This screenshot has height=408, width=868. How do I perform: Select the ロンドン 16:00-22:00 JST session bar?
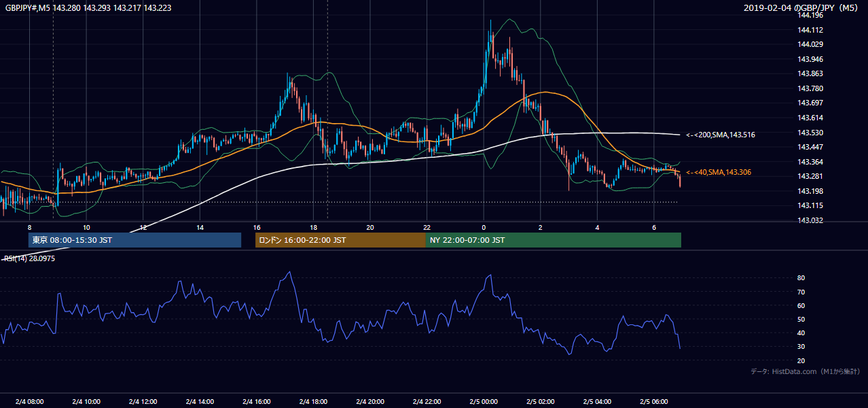click(340, 240)
